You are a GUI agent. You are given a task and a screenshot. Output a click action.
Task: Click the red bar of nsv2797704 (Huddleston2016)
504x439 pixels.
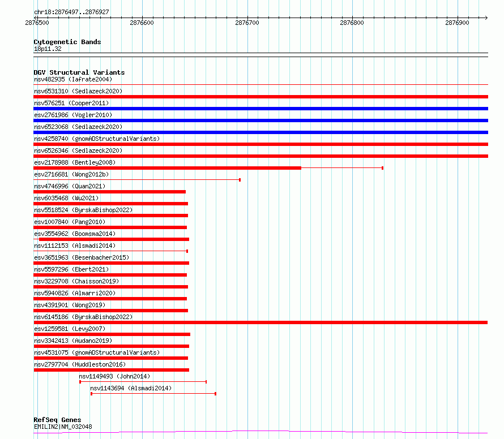click(x=111, y=370)
